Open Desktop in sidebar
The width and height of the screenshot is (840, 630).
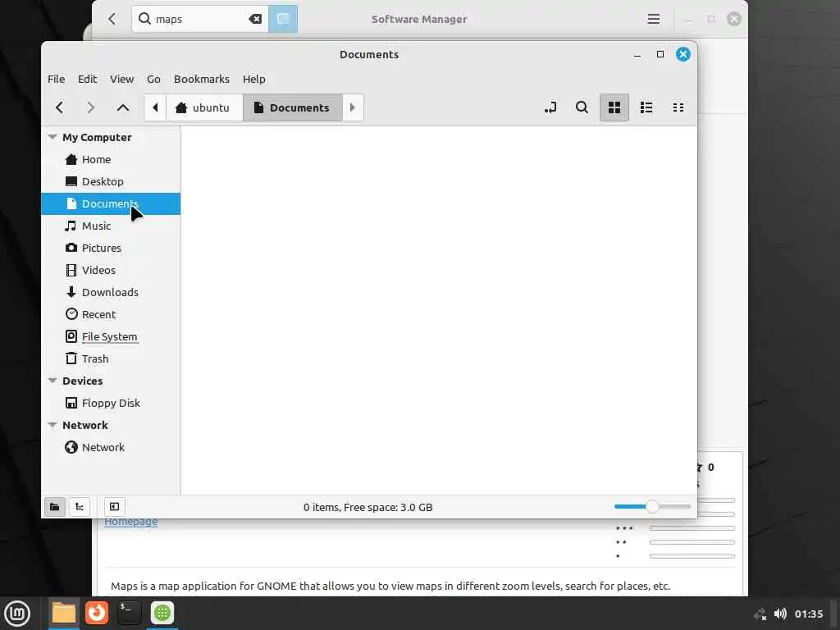[111, 181]
